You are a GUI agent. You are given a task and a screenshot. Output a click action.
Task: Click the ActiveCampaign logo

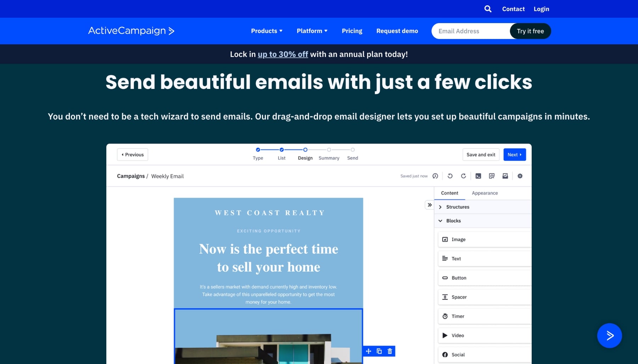[x=131, y=31]
